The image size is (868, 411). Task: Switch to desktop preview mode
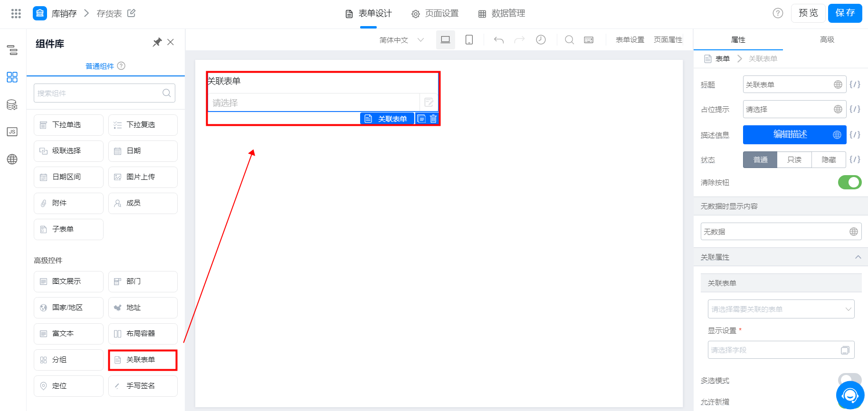pyautogui.click(x=446, y=40)
